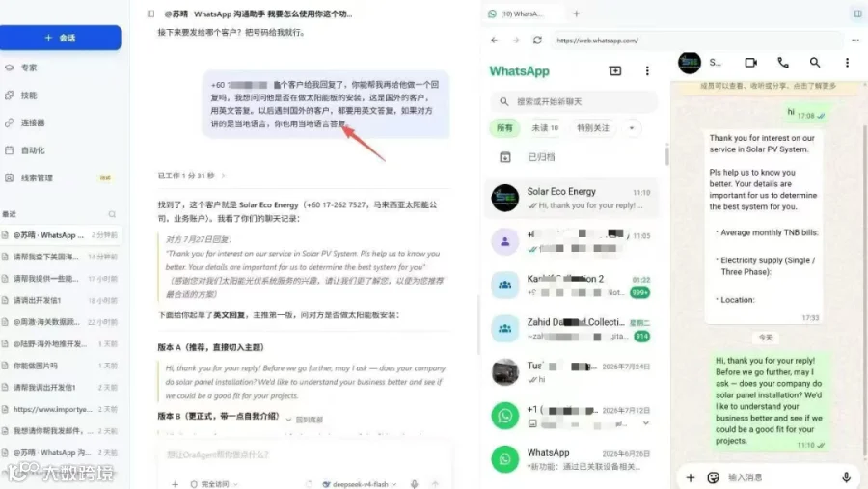The height and width of the screenshot is (489, 868).
Task: Click the WhatsApp voice message microphone
Action: (x=847, y=477)
